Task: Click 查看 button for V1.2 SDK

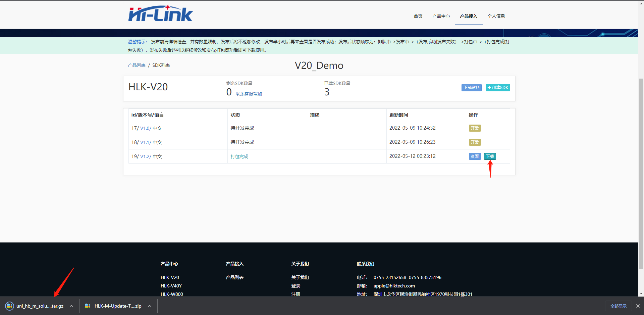Action: tap(475, 156)
